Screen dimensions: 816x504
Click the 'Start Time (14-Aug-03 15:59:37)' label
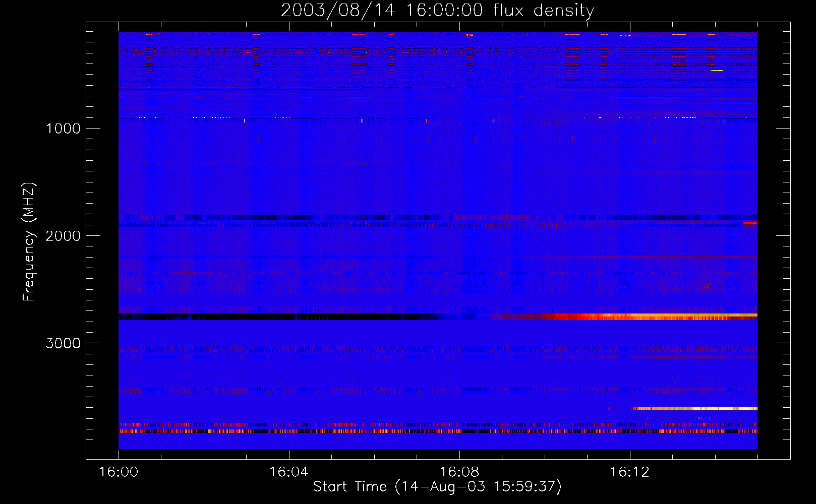[437, 487]
